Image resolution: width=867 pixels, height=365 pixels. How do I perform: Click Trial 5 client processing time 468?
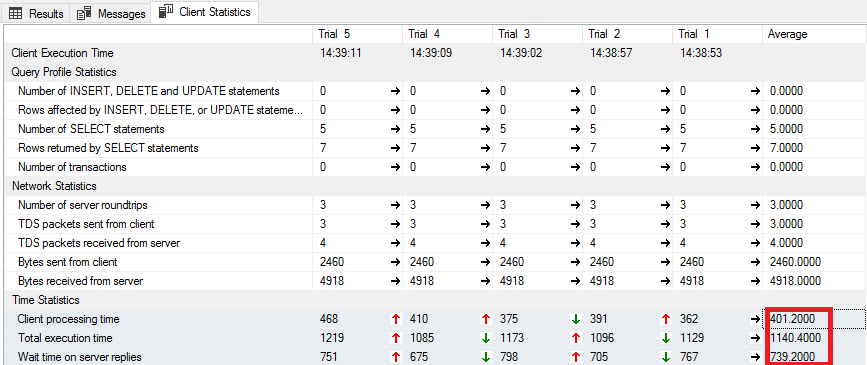[x=328, y=319]
